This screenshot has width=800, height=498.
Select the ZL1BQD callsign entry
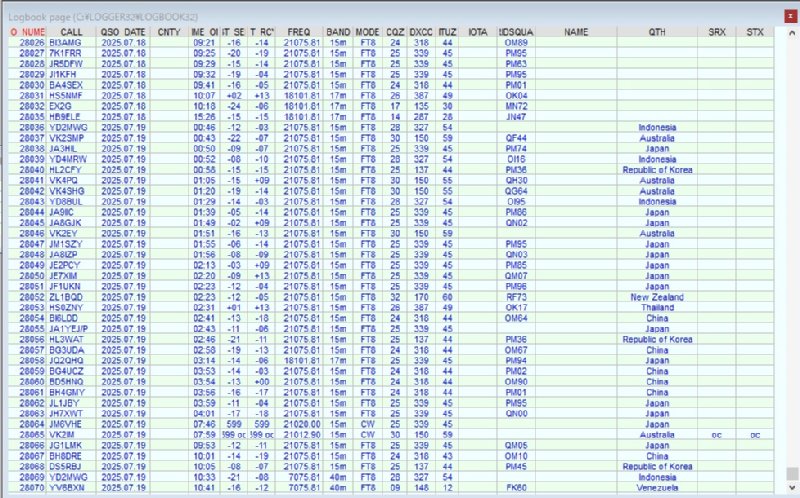coord(66,297)
